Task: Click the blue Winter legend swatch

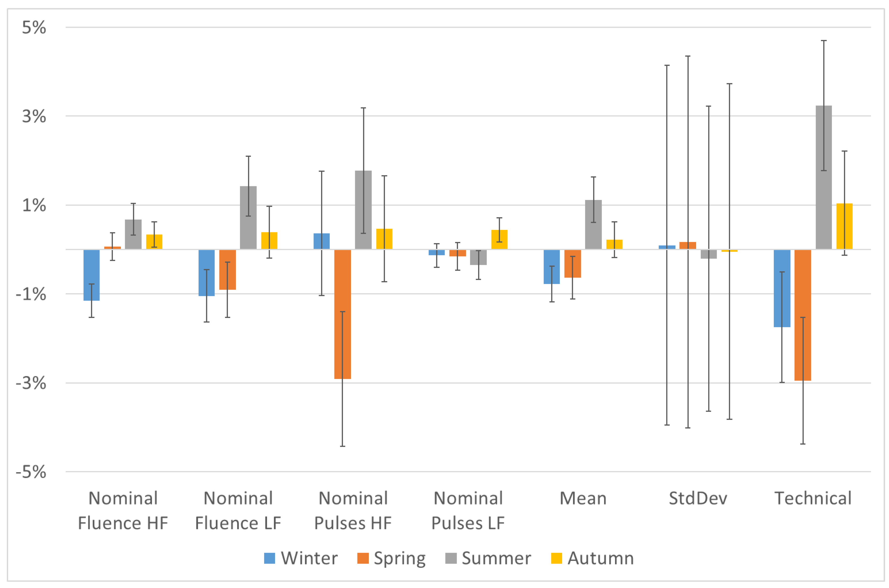Action: pyautogui.click(x=269, y=558)
